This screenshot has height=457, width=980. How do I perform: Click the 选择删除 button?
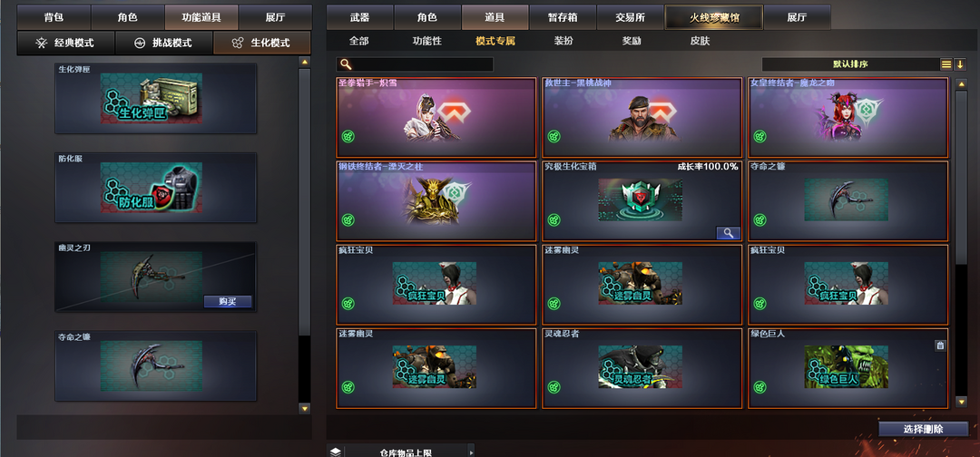pyautogui.click(x=923, y=429)
